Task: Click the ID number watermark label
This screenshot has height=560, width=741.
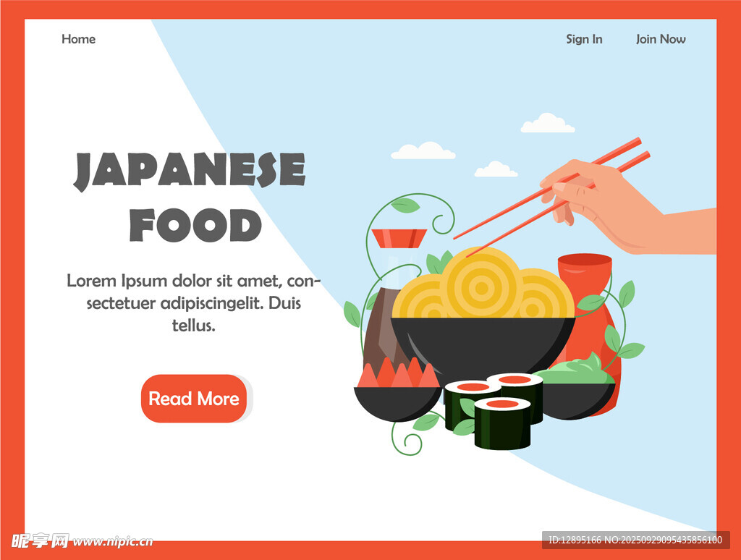Action: pos(635,540)
